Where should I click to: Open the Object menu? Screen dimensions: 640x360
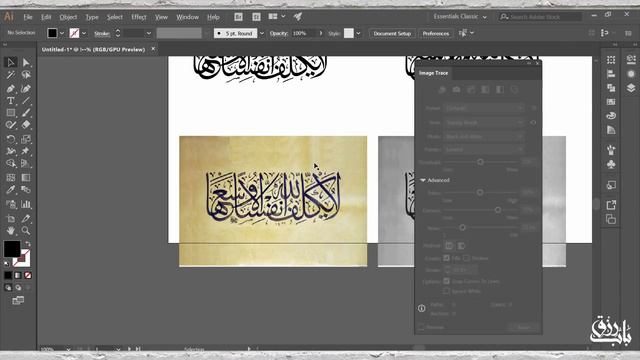coord(68,17)
